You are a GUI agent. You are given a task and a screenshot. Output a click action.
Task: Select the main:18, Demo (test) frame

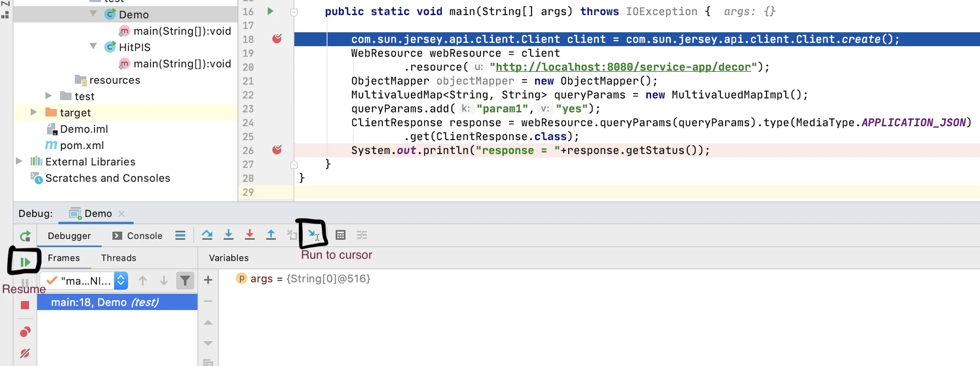[x=117, y=302]
